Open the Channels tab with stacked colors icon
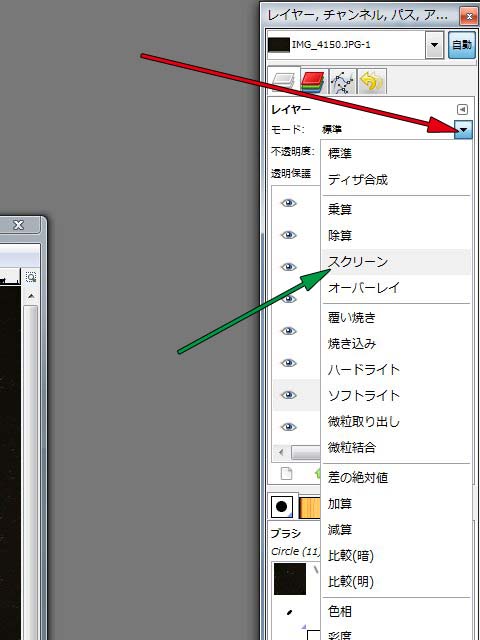480x640 pixels. tap(312, 81)
